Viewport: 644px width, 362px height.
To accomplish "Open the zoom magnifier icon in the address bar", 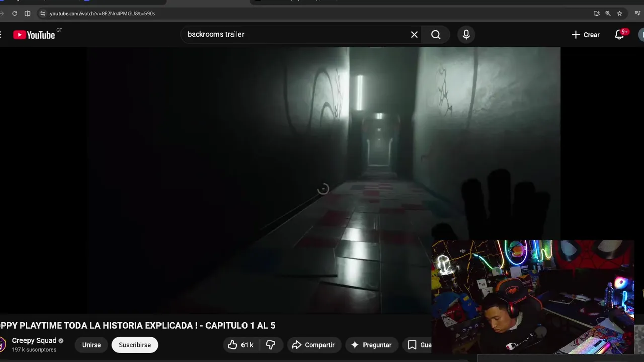I will [608, 13].
